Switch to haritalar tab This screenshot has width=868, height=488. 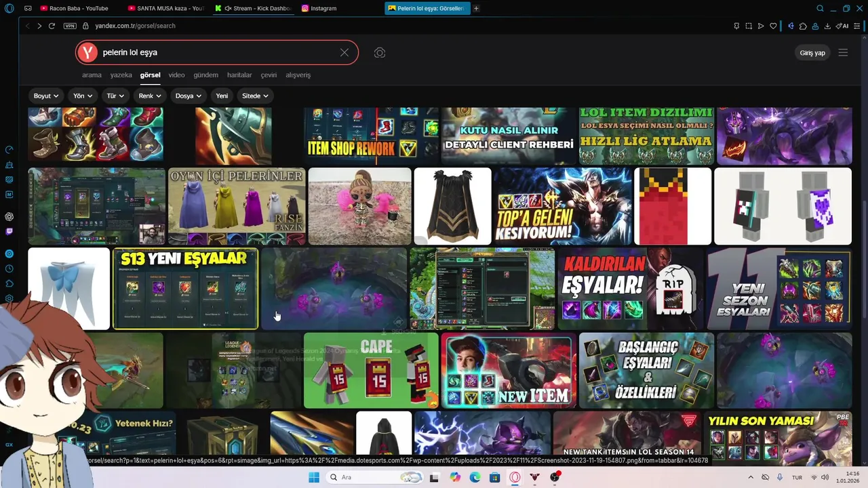click(239, 75)
